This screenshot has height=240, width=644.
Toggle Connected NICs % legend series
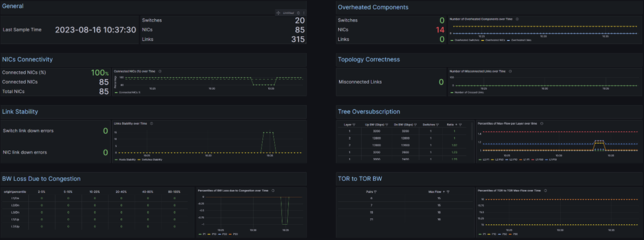(127, 92)
